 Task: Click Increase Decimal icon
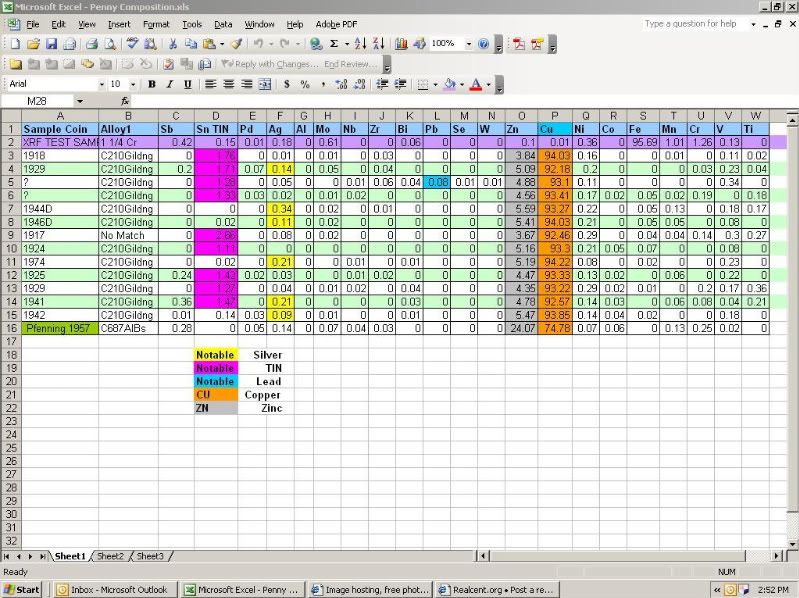click(x=341, y=85)
